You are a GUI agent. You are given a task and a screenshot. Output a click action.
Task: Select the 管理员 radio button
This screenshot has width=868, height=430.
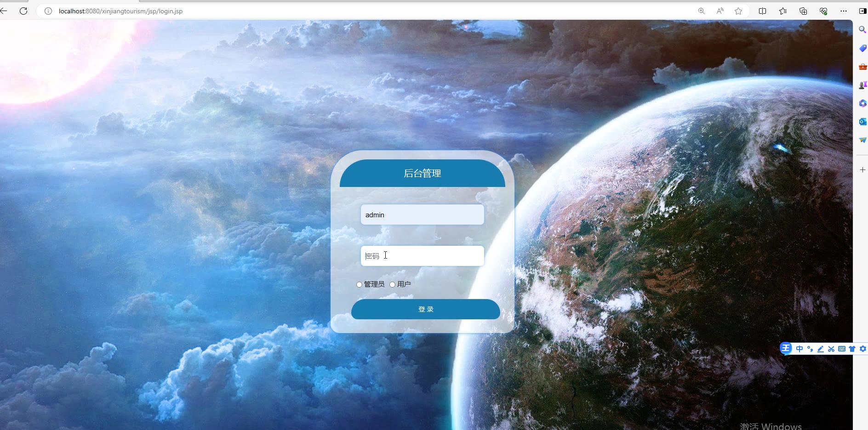pyautogui.click(x=359, y=284)
